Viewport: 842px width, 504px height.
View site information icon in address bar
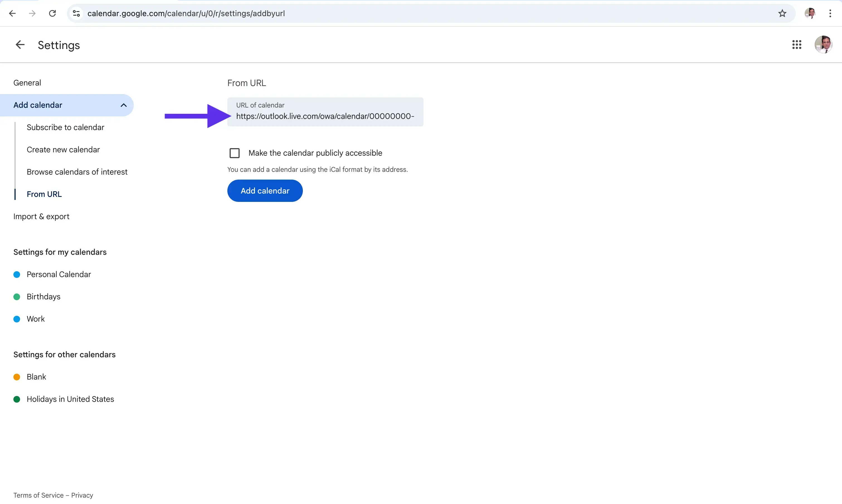pyautogui.click(x=76, y=14)
